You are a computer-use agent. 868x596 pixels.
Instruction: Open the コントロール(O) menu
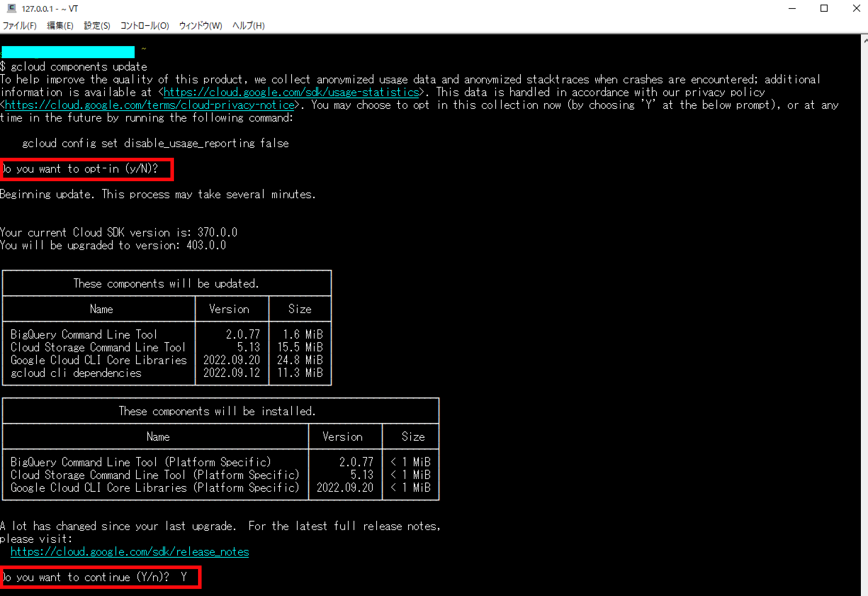pos(145,26)
